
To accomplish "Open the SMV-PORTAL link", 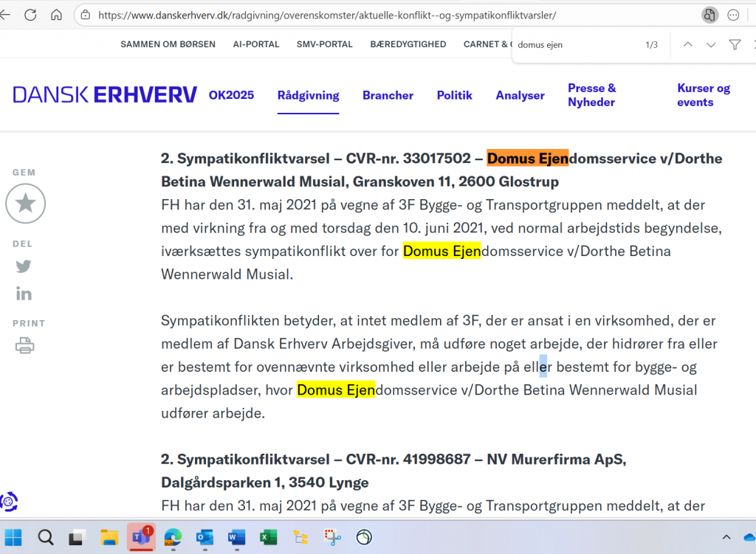I will pos(325,44).
